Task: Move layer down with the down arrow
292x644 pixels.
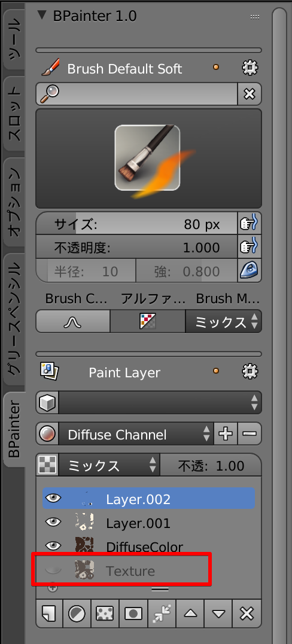Action: pyautogui.click(x=218, y=614)
